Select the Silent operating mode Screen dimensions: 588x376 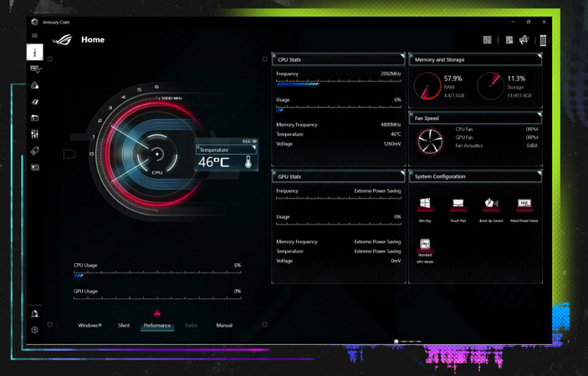click(x=124, y=325)
